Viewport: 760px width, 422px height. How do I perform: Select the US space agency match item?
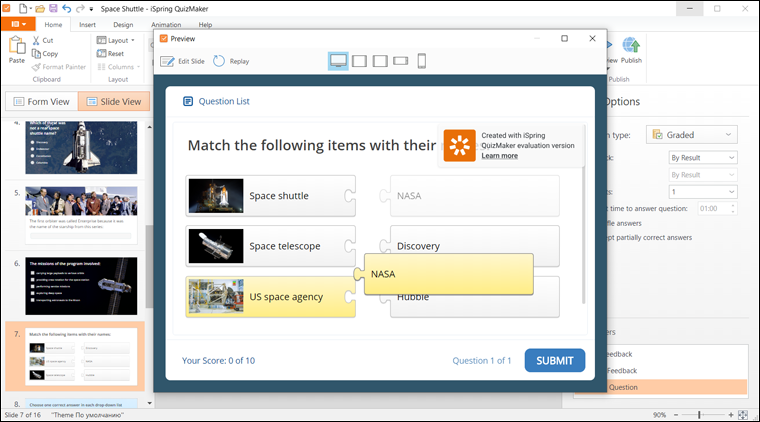point(270,297)
